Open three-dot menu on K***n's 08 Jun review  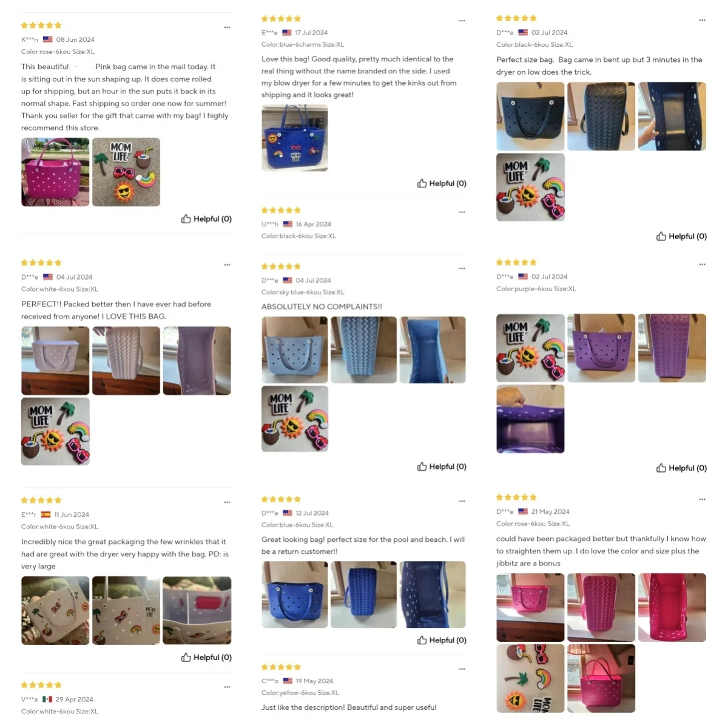(227, 27)
